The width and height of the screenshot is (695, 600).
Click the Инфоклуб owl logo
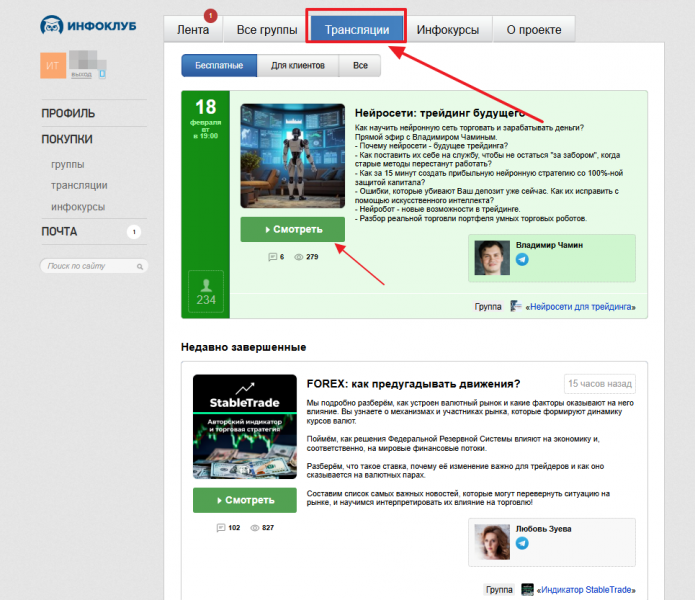point(88,25)
